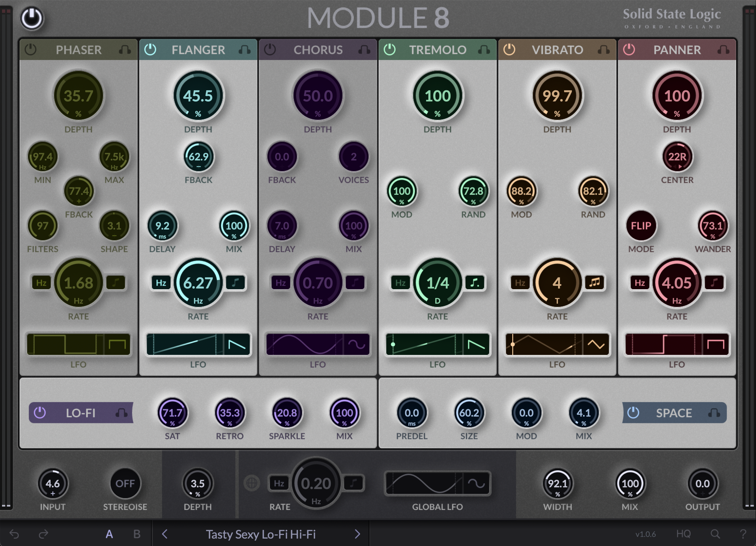Screen dimensions: 756x546
Task: Switch to preset slot A
Action: (x=110, y=534)
